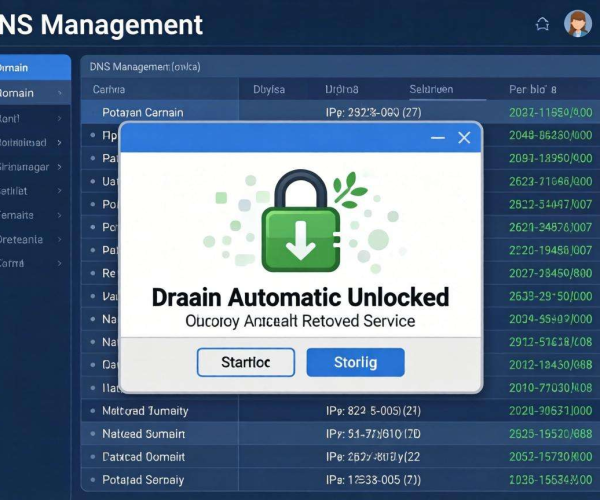
Task: Select the underlined Selurven column tab
Action: (x=431, y=90)
